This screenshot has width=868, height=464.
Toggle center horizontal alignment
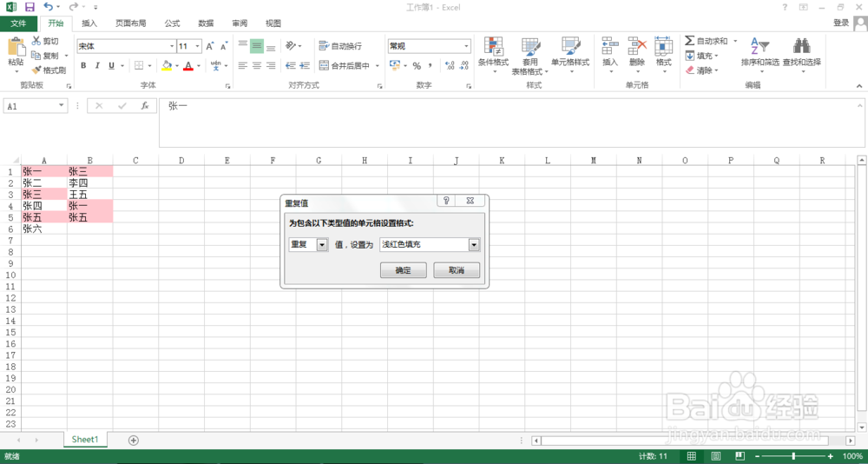click(257, 65)
